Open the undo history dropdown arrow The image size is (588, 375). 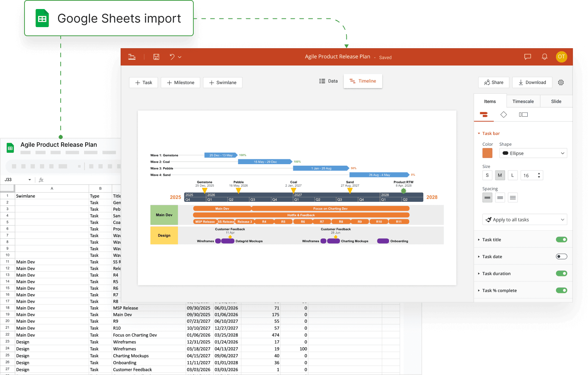coord(180,57)
